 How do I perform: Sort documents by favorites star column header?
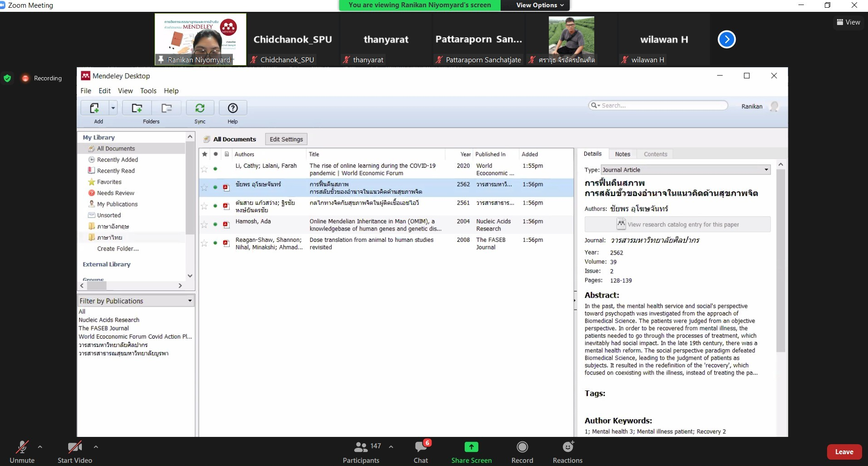[x=205, y=155]
